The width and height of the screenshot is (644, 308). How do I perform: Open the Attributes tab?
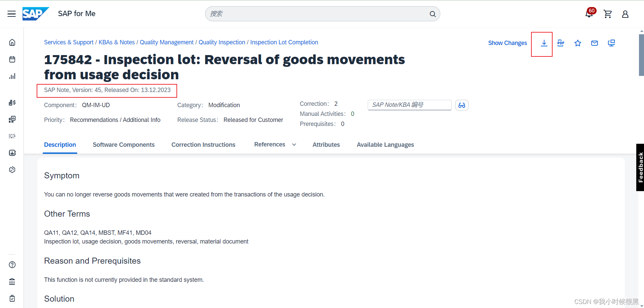tap(326, 145)
